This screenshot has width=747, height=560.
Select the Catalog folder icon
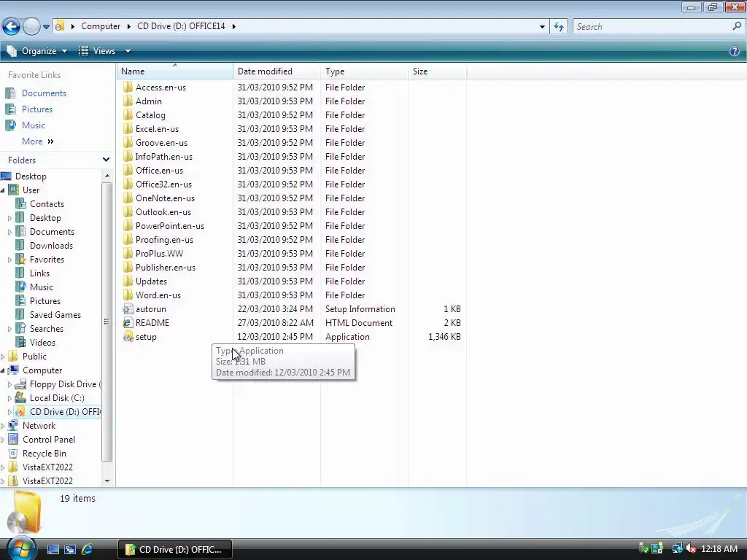[x=128, y=114]
